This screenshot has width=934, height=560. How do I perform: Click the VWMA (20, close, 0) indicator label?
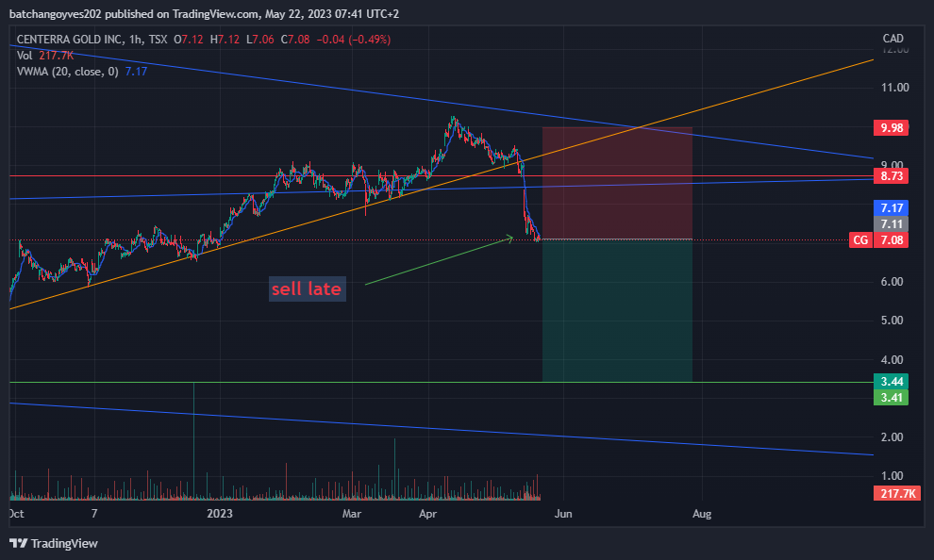coord(67,72)
